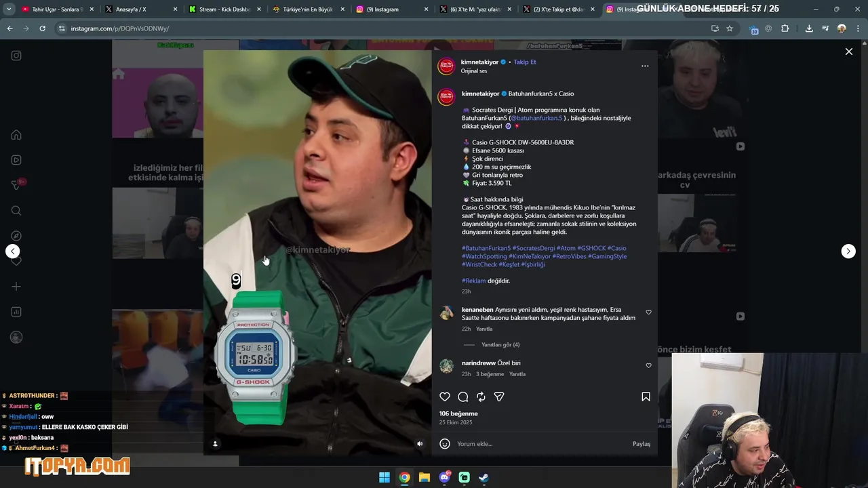This screenshot has height=488, width=868.
Task: Open the profile avatar in the Instagram sidebar
Action: [x=16, y=337]
